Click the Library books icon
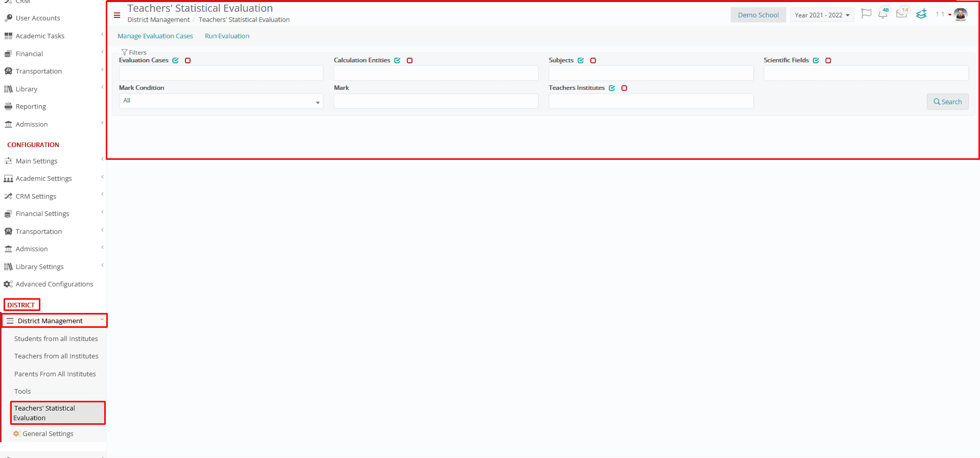Screen dimensions: 980x458 [8, 89]
